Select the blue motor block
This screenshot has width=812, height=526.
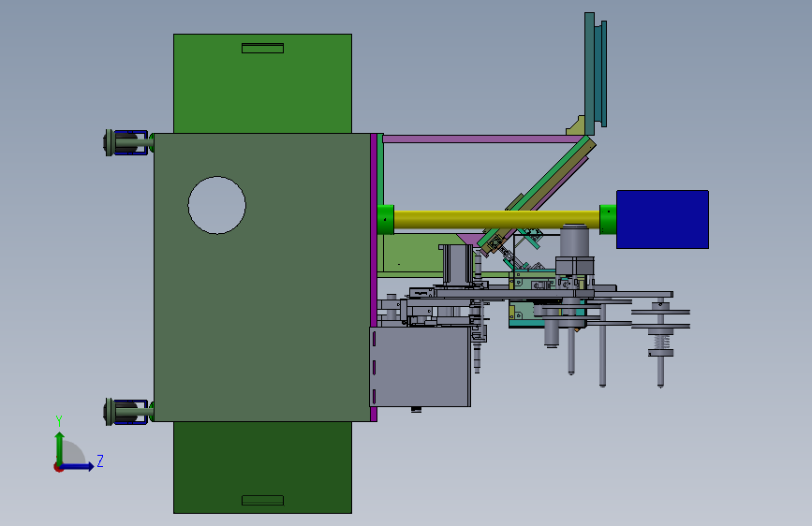click(x=662, y=220)
